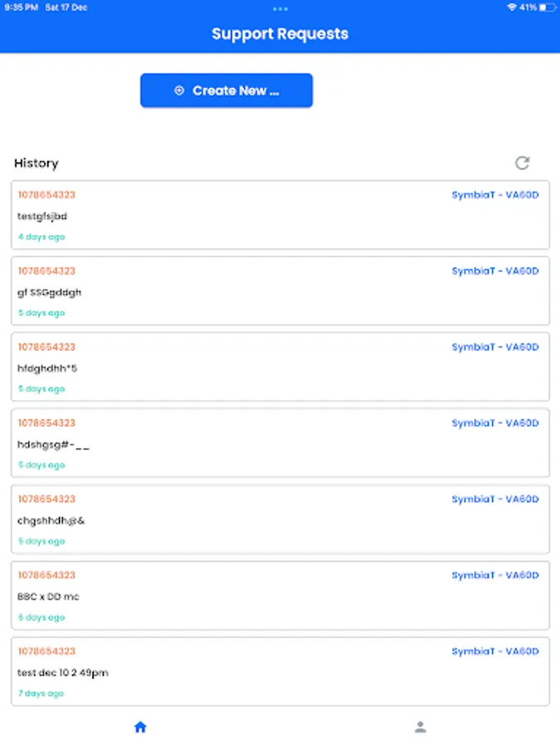Tap the plus circle icon on Create New
This screenshot has width=560, height=747.
[x=179, y=90]
